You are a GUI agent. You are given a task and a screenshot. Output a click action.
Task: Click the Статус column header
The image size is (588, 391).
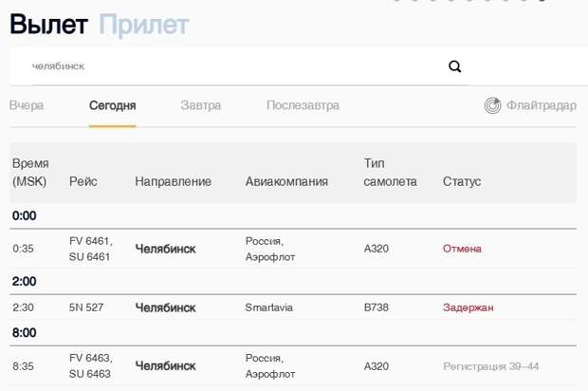pos(462,181)
